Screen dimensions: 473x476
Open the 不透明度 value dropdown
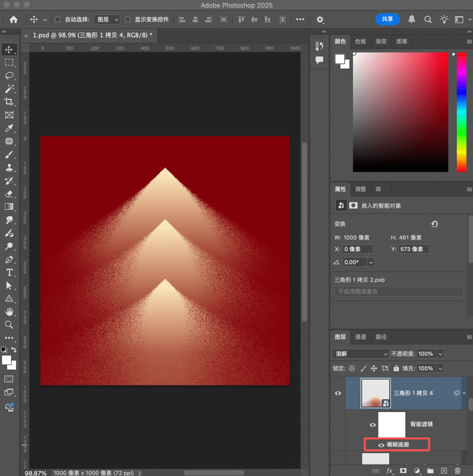pos(441,354)
